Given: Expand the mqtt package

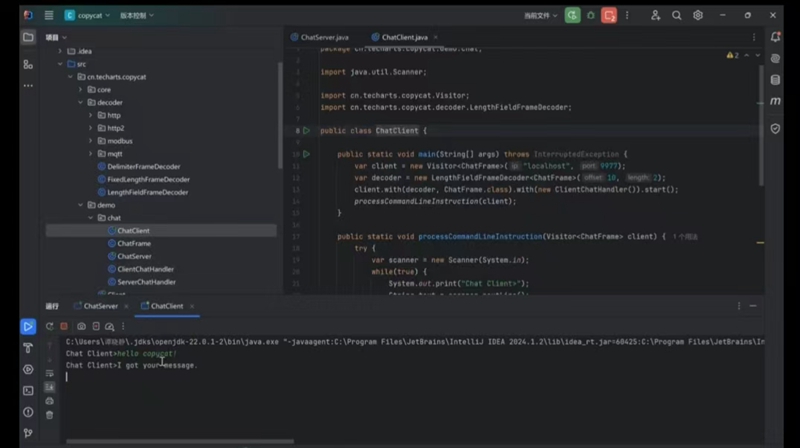Looking at the screenshot, I should tap(91, 154).
